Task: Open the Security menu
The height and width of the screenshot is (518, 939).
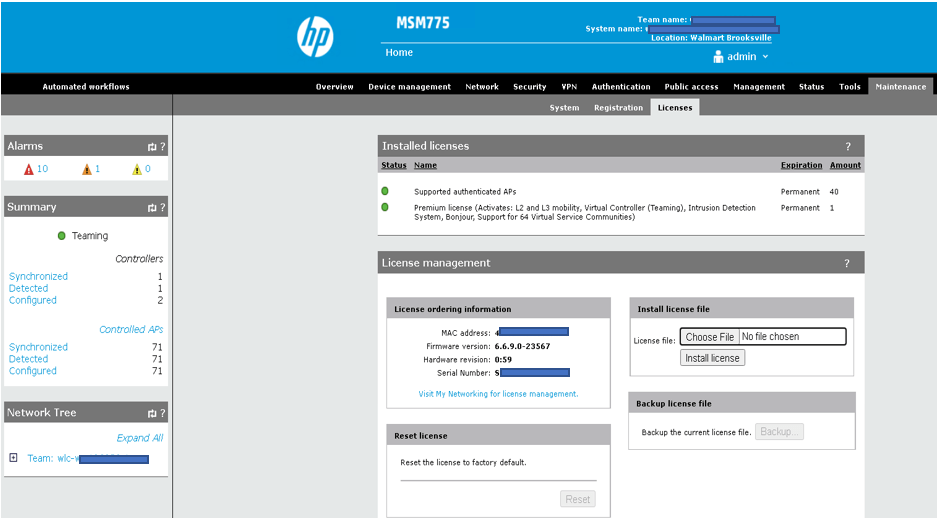Action: pos(529,87)
